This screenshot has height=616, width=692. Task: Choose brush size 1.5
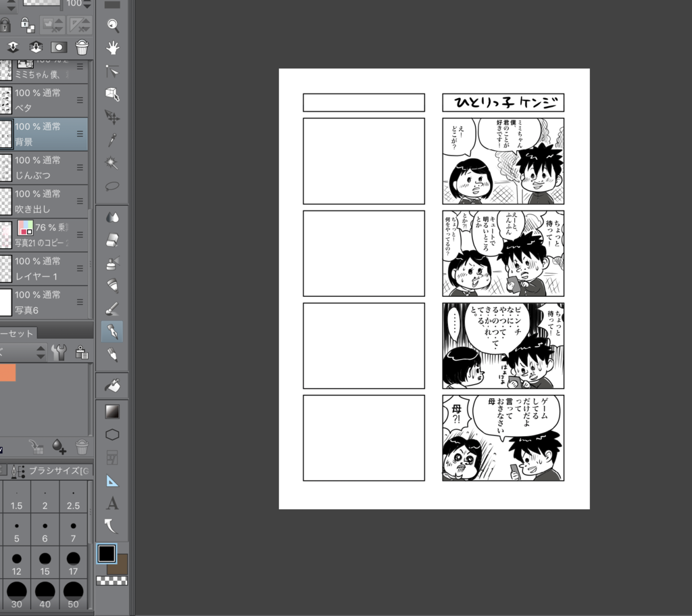[16, 497]
